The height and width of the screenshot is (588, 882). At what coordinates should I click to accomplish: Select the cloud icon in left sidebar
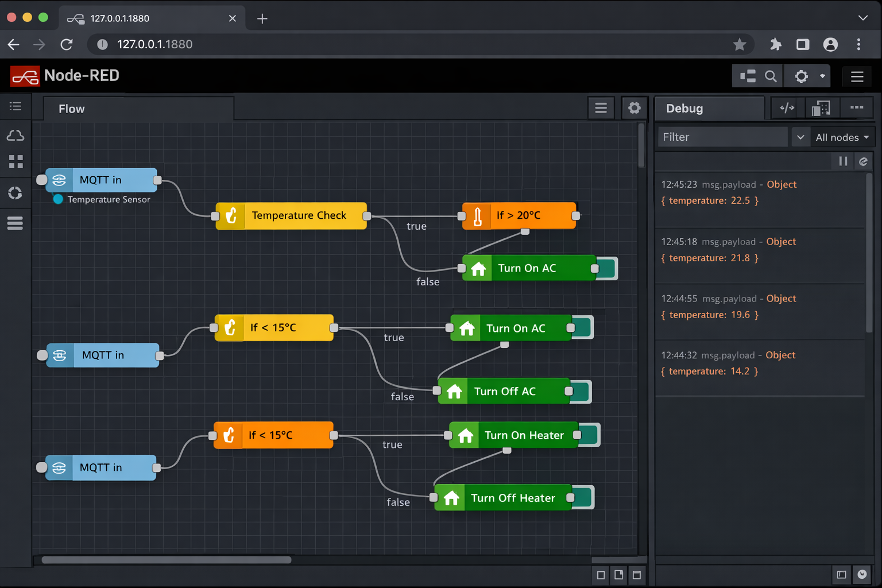click(x=16, y=136)
